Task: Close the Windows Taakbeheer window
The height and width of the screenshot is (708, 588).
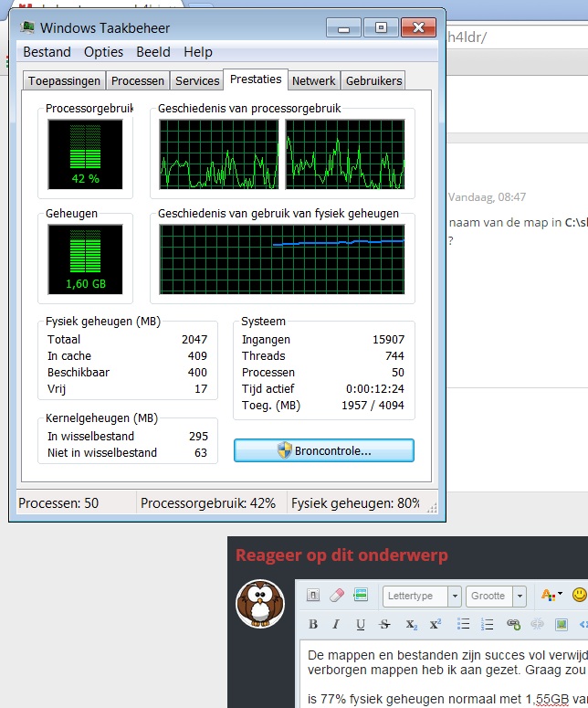Action: [418, 28]
